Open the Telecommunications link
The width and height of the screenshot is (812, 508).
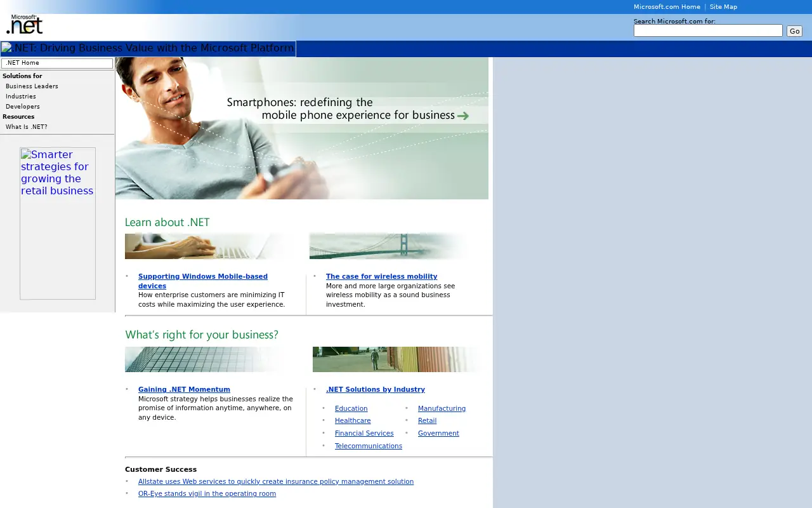369,446
